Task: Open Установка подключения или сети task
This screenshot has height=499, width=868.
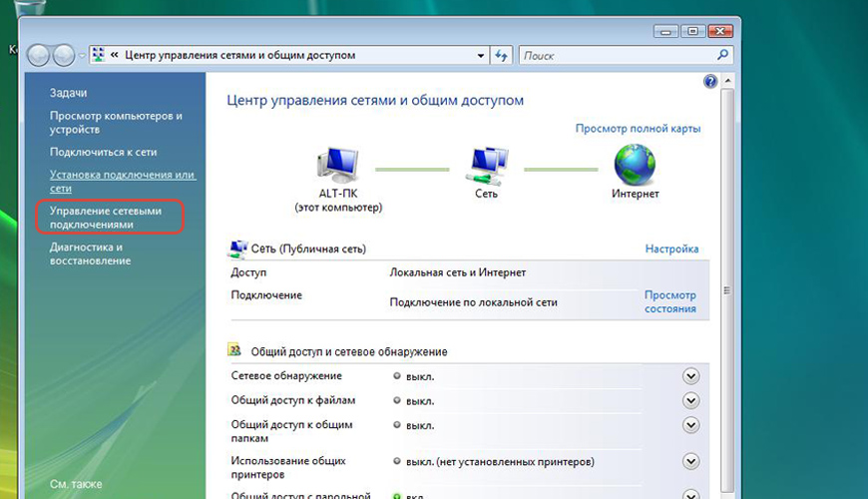Action: (x=123, y=181)
